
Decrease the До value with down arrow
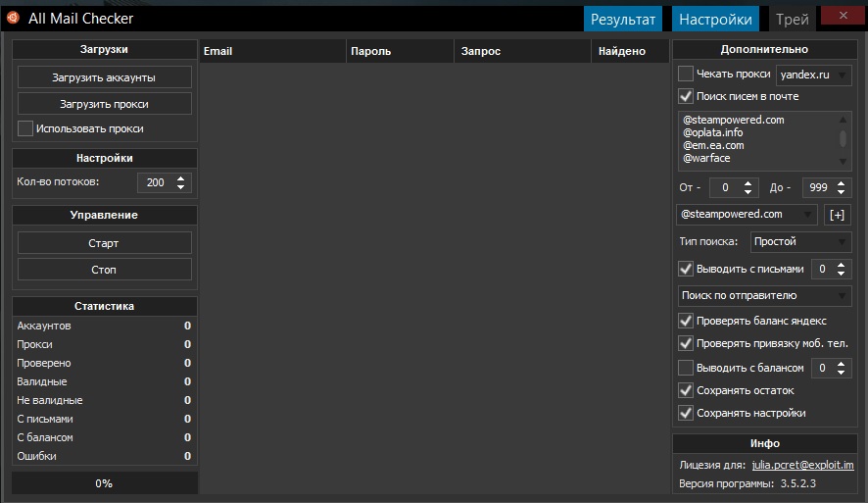pyautogui.click(x=842, y=192)
